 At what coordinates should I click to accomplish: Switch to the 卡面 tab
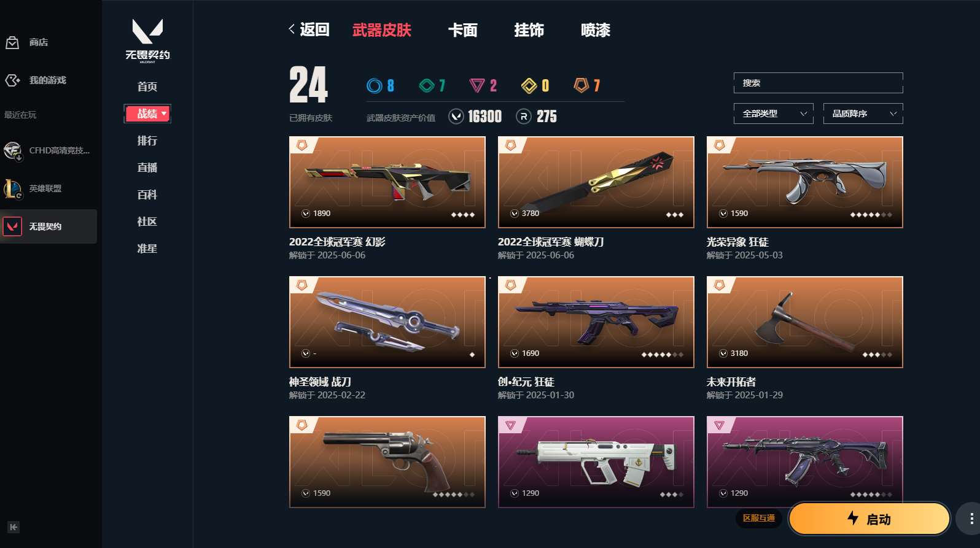tap(462, 30)
